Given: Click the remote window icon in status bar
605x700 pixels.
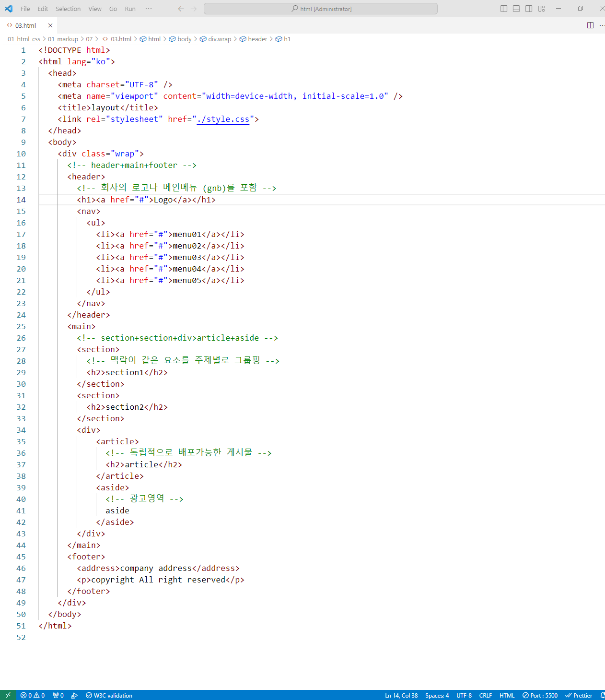Looking at the screenshot, I should pyautogui.click(x=8, y=695).
